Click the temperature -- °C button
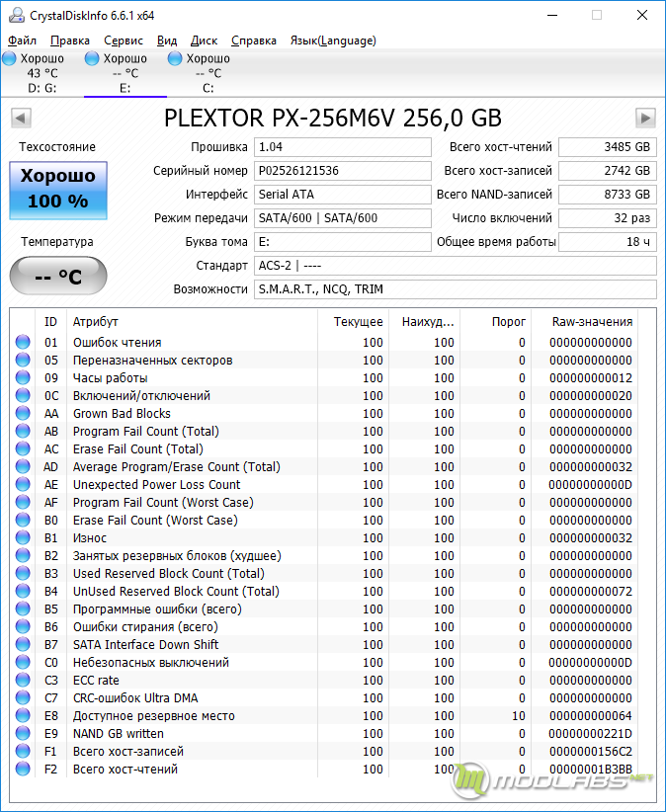 point(58,276)
